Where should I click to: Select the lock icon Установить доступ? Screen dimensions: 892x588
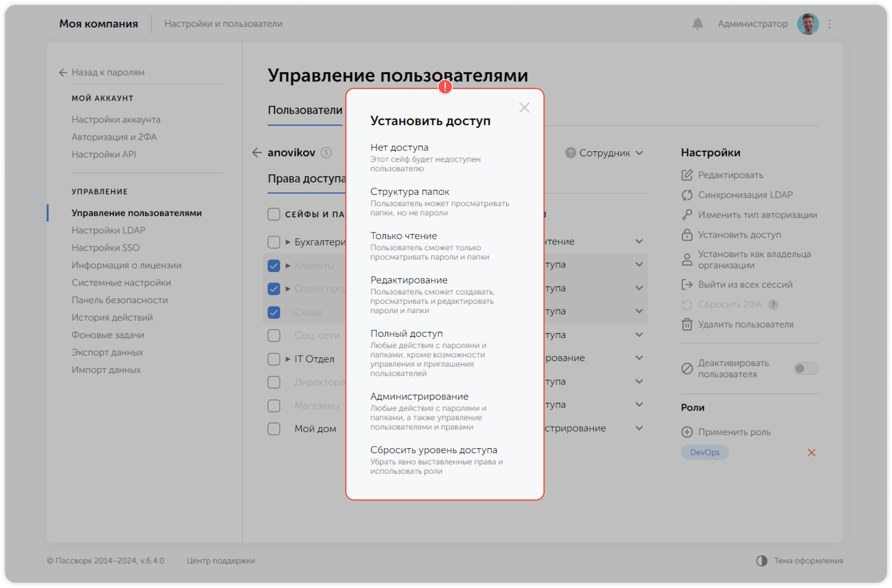(x=687, y=235)
